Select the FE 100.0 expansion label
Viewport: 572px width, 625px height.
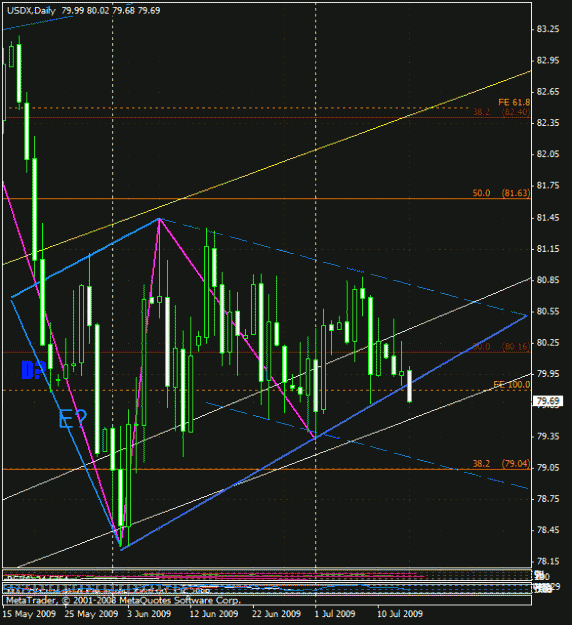[512, 385]
